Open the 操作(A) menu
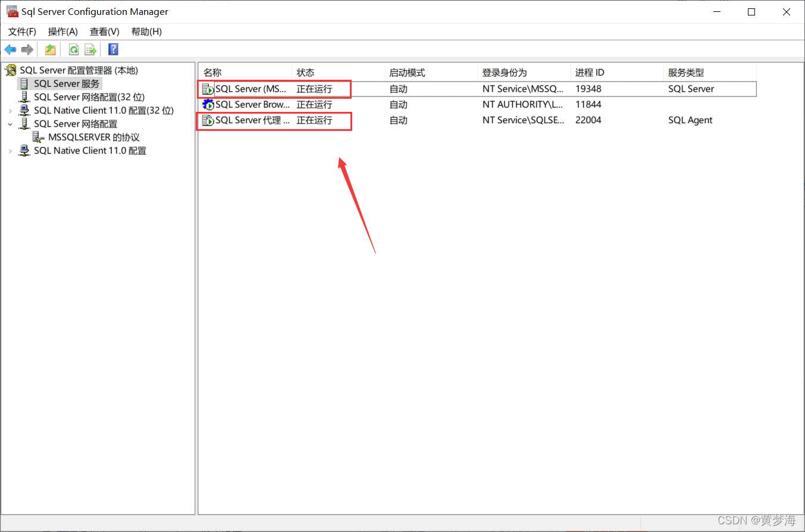805x532 pixels. point(63,32)
